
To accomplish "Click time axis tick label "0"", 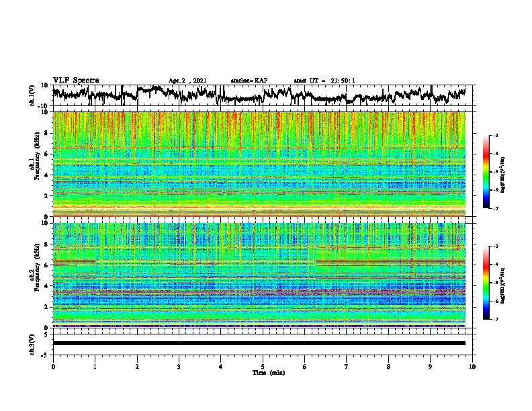I will click(x=53, y=367).
